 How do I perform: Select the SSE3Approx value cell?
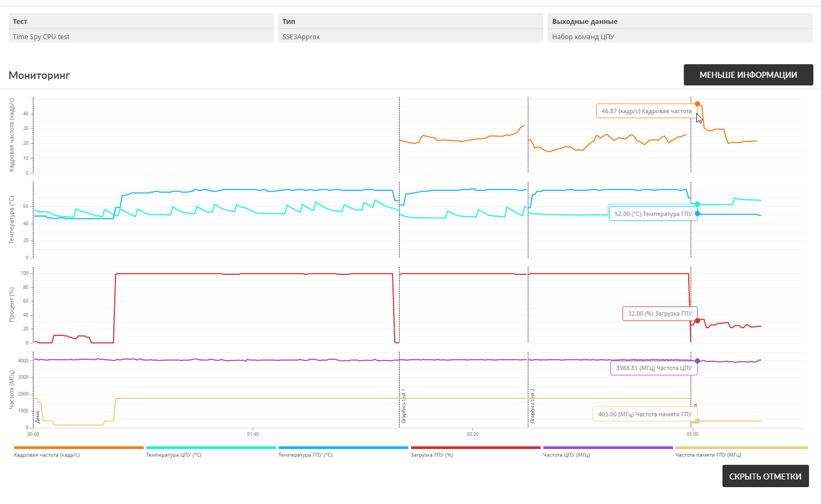[x=410, y=37]
